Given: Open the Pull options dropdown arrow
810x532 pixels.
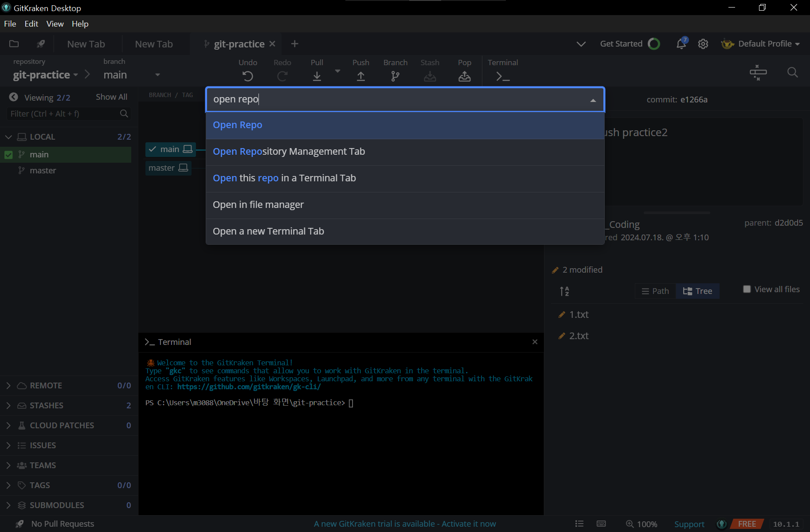Looking at the screenshot, I should click(338, 71).
